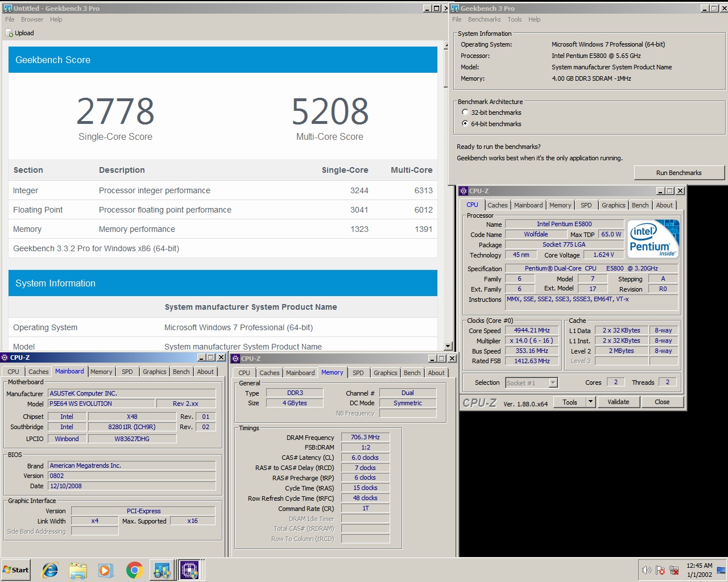Expand the Tools button dropdown arrow in CPU-Z

[x=590, y=402]
